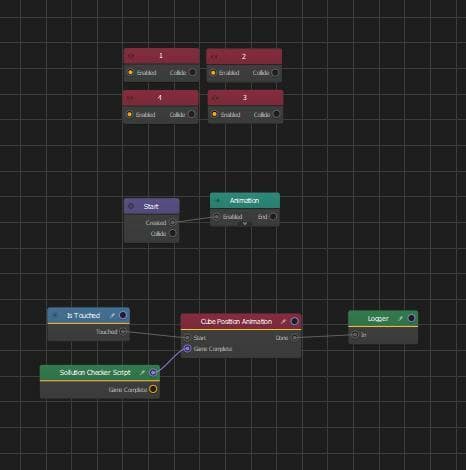Toggle the yellow Enabled port on node 1
The height and width of the screenshot is (470, 466).
click(x=130, y=72)
